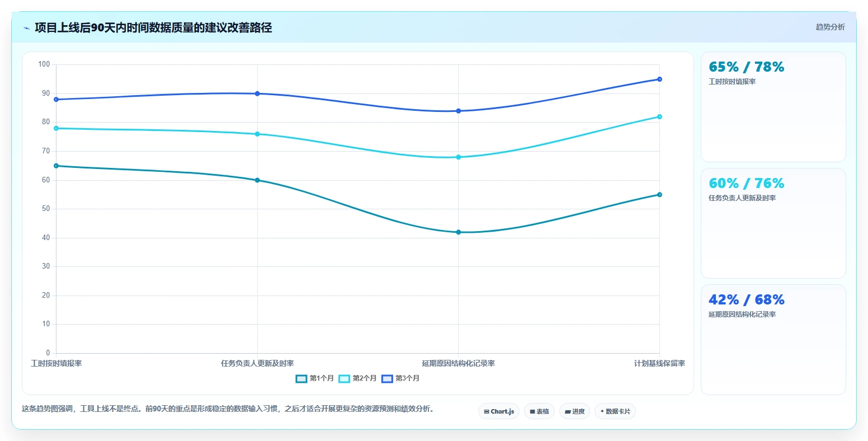Click the x-axis label 延期原因结构化记录率
868x441 pixels.
[459, 364]
